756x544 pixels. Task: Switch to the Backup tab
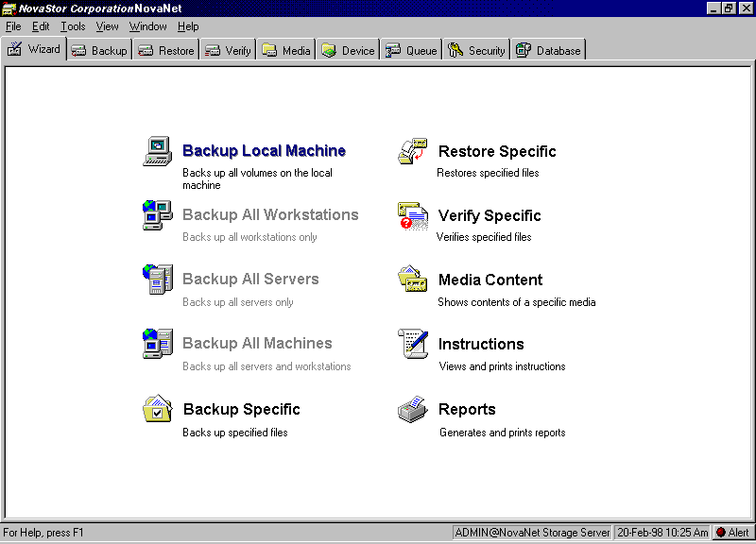[99, 50]
